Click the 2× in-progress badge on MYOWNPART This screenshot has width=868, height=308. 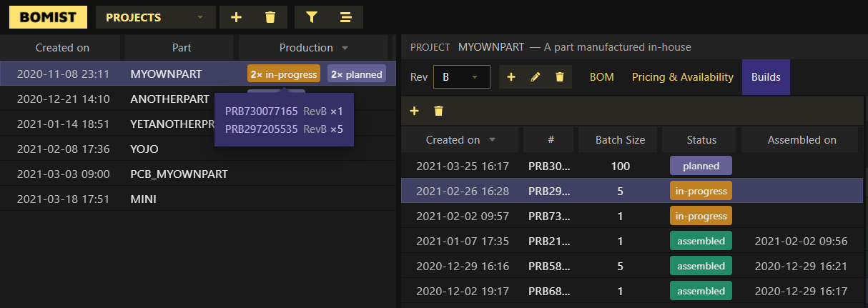(x=284, y=74)
